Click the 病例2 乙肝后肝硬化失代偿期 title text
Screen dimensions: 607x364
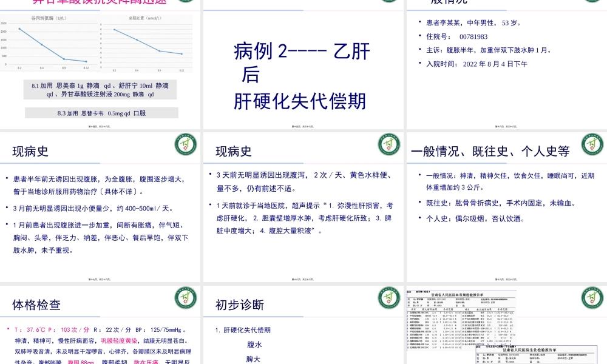pos(302,76)
